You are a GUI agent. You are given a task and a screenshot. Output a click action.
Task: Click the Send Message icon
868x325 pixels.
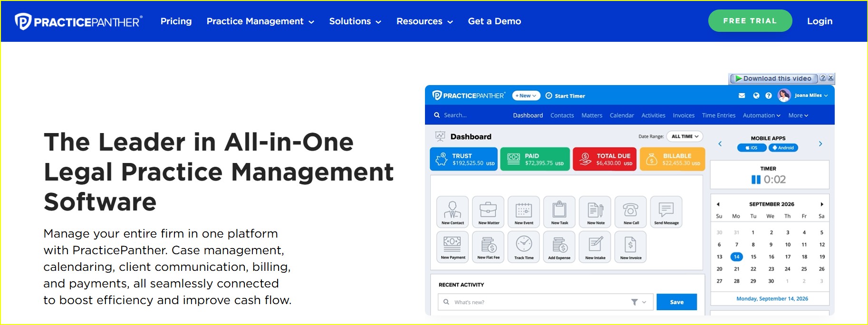coord(666,212)
